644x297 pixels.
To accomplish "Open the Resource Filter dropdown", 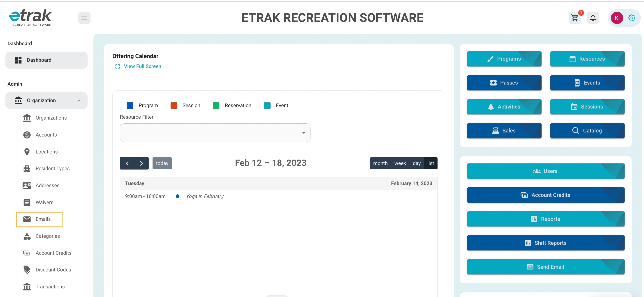I will pyautogui.click(x=215, y=133).
